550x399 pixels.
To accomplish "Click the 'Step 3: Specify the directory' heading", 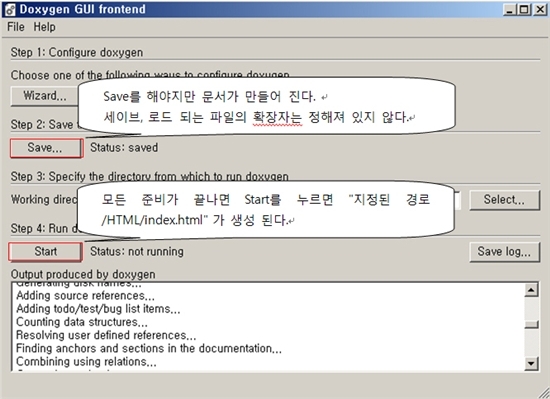I will (150, 176).
